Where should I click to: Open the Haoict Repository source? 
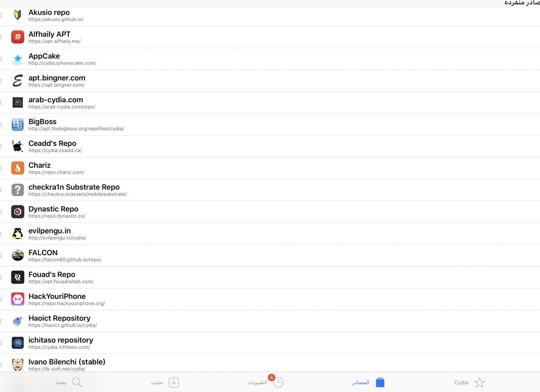coord(270,321)
